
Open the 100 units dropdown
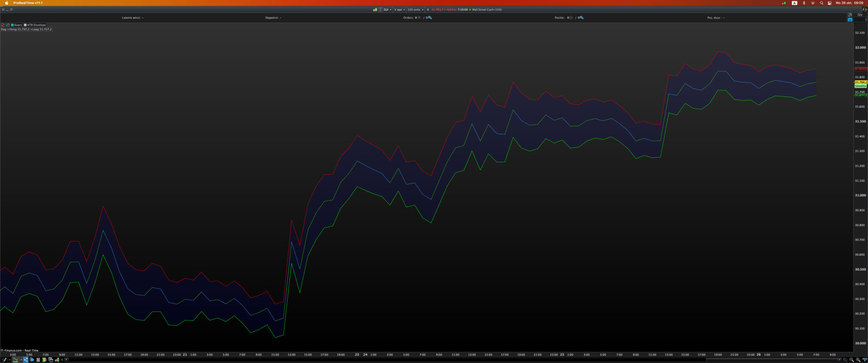pos(415,9)
